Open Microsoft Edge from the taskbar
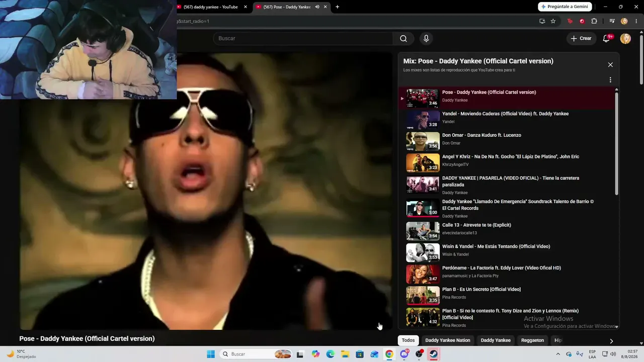The height and width of the screenshot is (362, 644). click(330, 354)
